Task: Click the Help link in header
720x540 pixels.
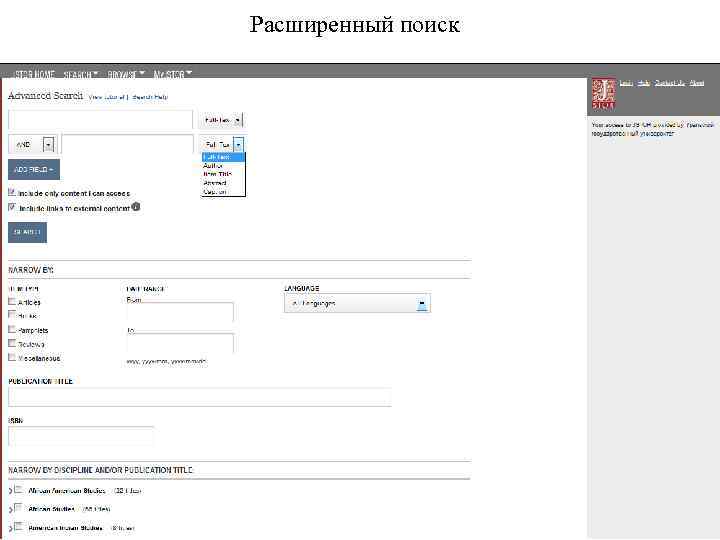Action: point(644,83)
